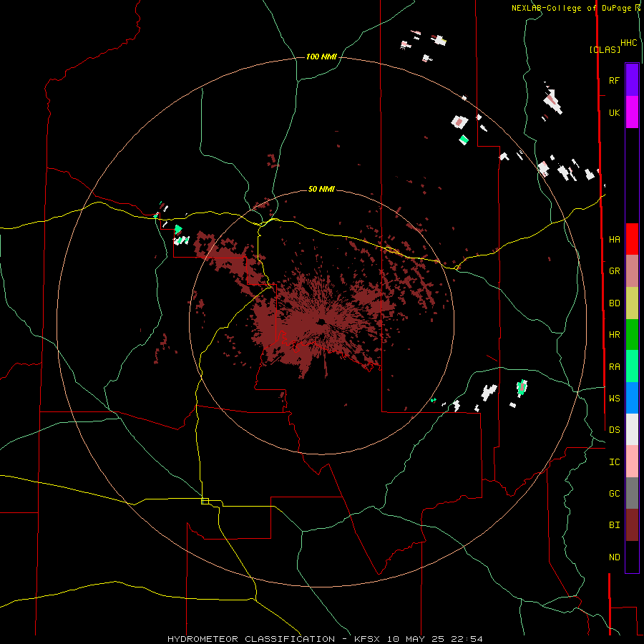Click the BI dark red legend swatch

632,525
